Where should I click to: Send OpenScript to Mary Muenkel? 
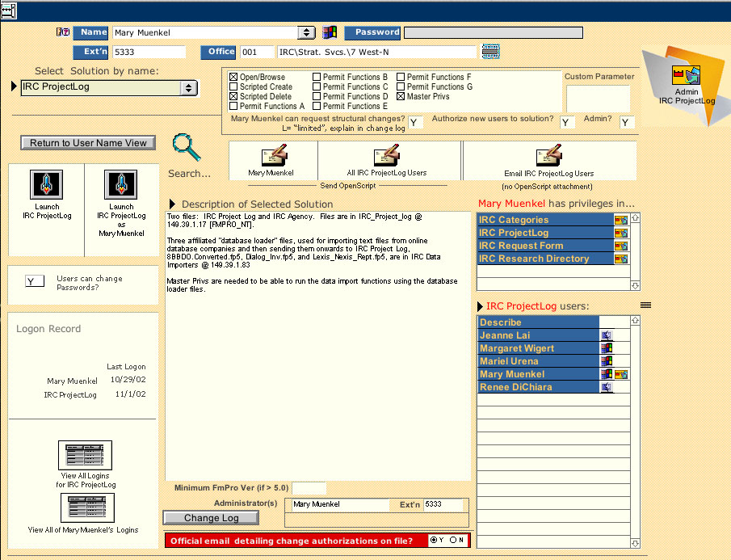(x=271, y=157)
